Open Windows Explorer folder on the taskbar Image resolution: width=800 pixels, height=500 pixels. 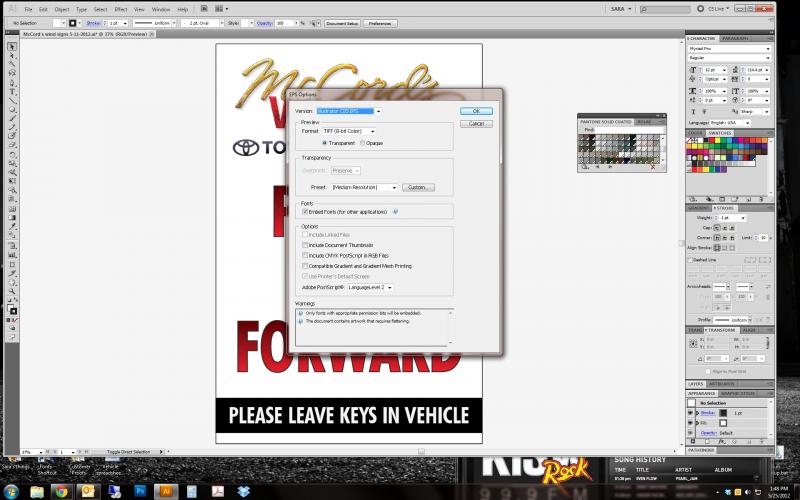37,491
